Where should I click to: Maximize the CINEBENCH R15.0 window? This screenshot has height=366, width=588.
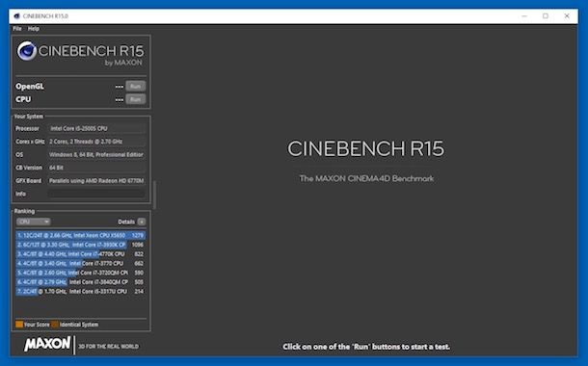click(546, 16)
